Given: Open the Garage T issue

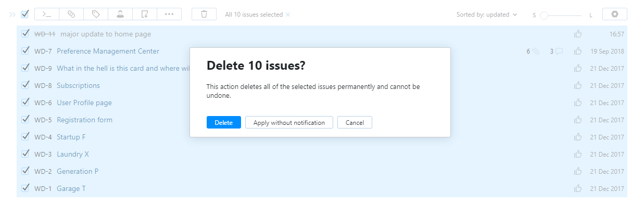Looking at the screenshot, I should 71,189.
